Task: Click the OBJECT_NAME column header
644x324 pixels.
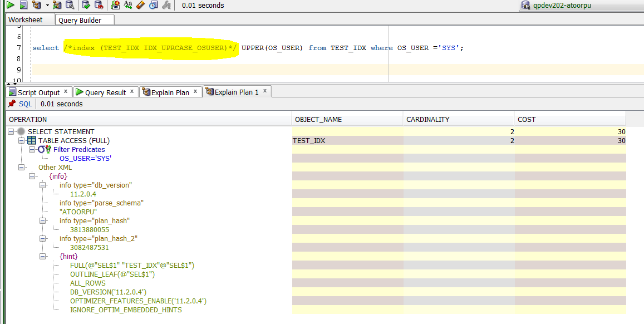Action: coord(347,120)
